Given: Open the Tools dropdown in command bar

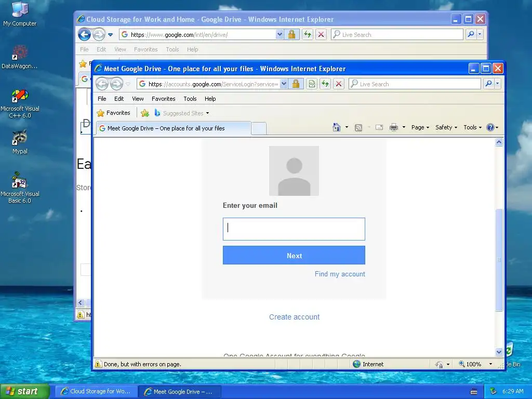Looking at the screenshot, I should [x=472, y=127].
